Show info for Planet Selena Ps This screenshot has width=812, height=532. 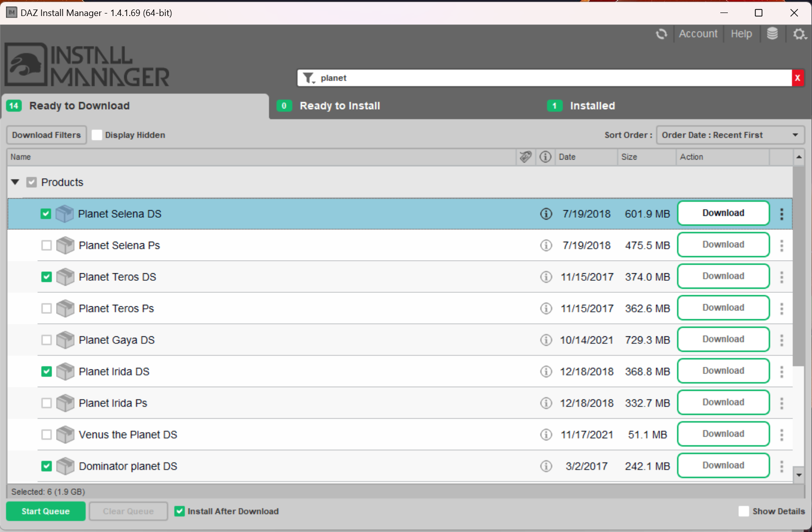(546, 245)
